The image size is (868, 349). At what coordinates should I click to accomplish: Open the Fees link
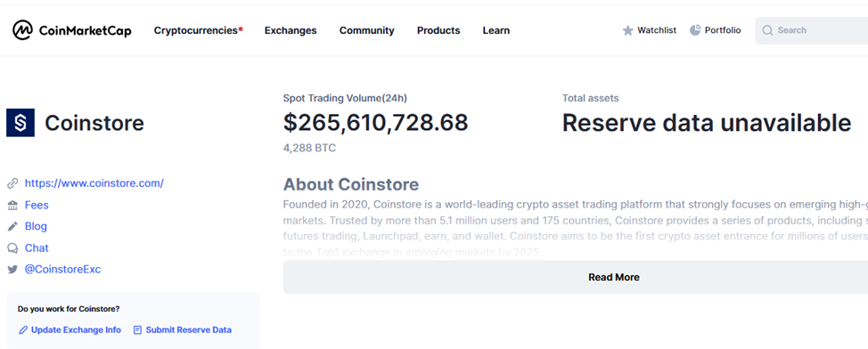(x=37, y=205)
